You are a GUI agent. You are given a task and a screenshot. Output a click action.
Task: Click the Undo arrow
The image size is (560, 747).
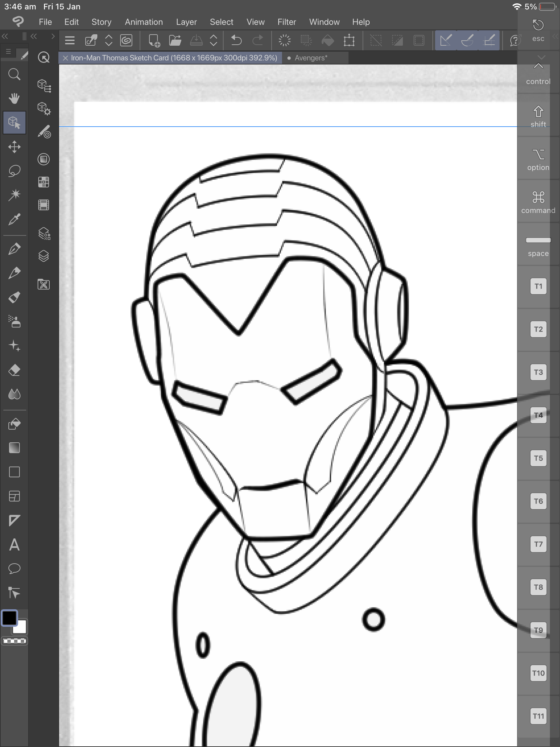(x=236, y=41)
